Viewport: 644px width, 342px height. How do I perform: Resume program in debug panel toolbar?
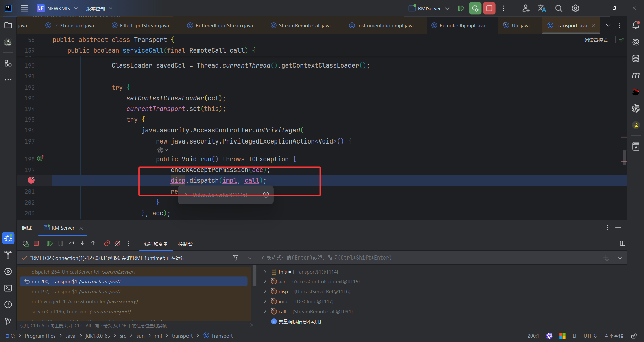(50, 244)
